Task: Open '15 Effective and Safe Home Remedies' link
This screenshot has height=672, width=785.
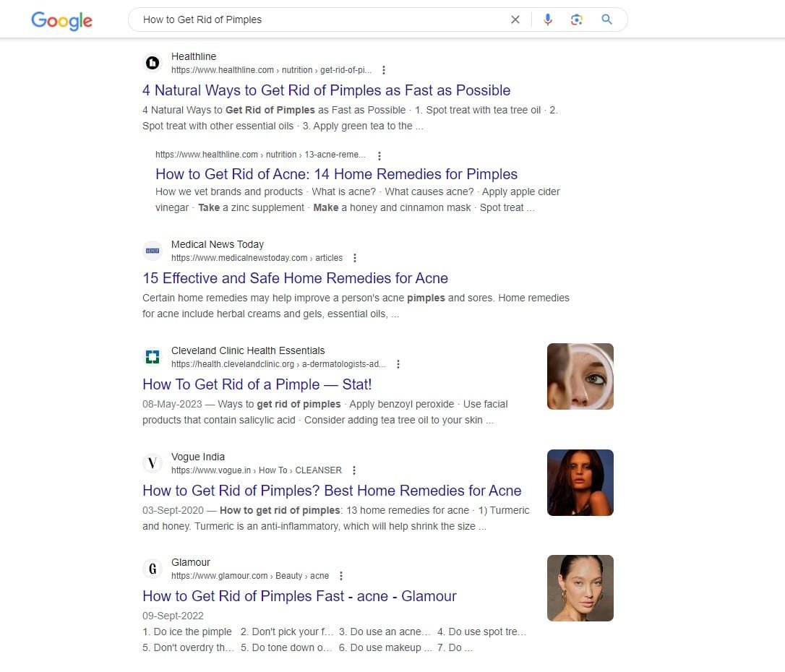Action: pos(296,278)
